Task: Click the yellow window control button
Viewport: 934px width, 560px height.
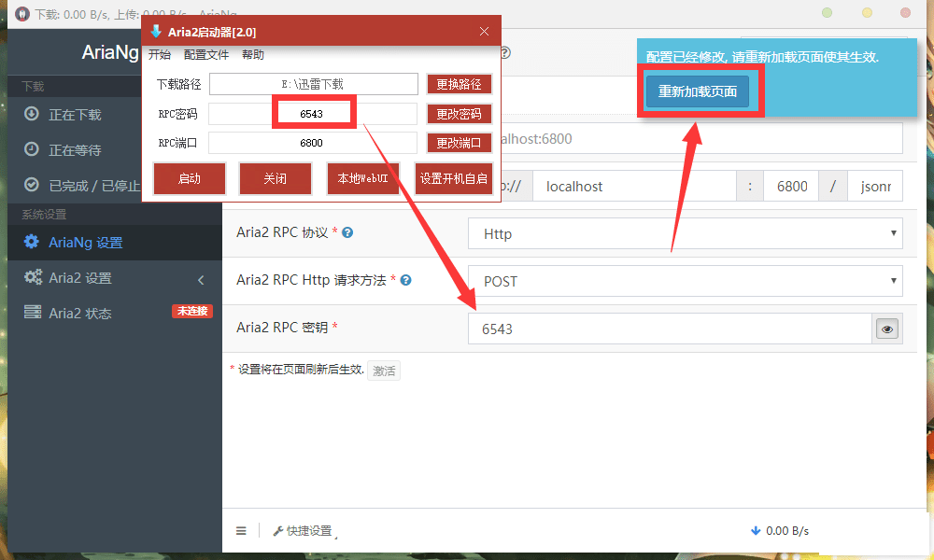Action: coord(868,12)
